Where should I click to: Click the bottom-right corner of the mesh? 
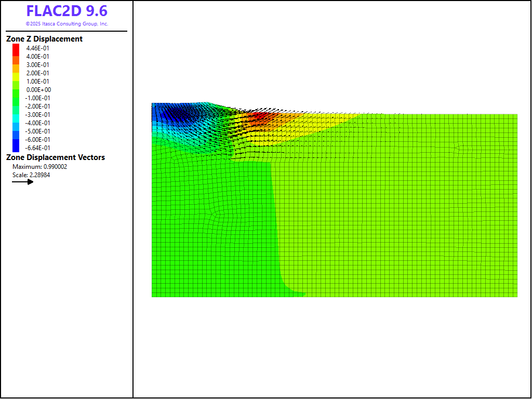[516, 296]
